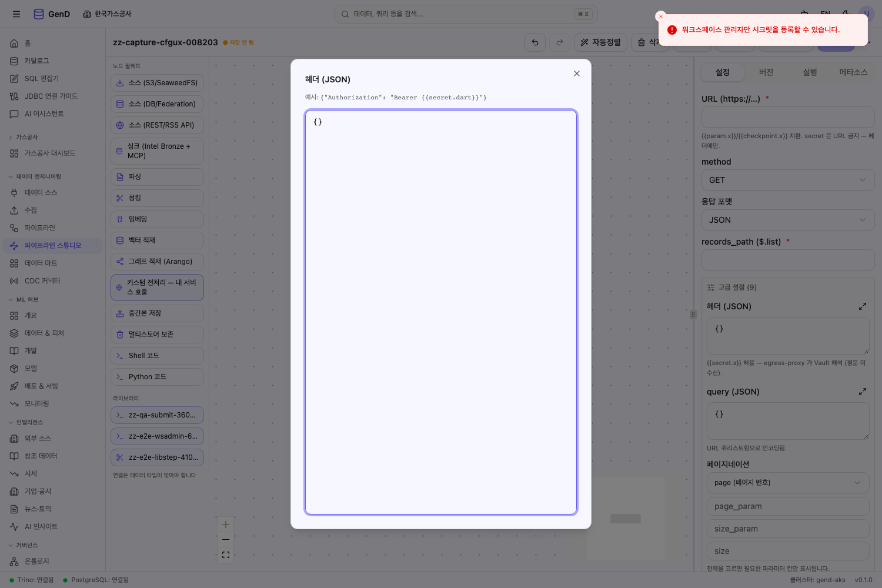Click the 자동정렬 auto-layout button

tap(600, 42)
